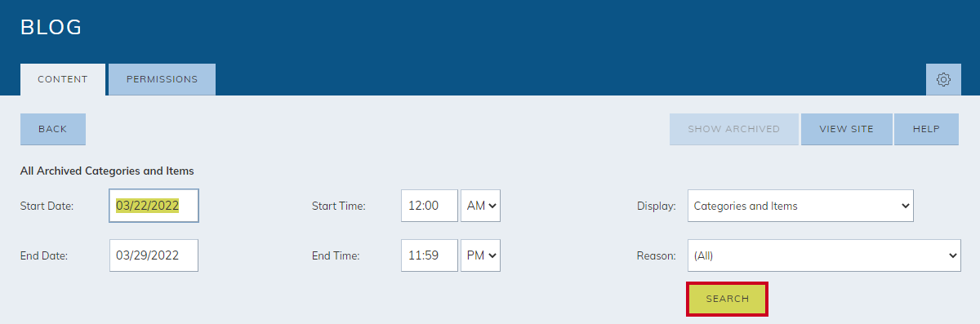The height and width of the screenshot is (324, 980).
Task: Focus the End Time 11:59 field
Action: click(x=430, y=255)
